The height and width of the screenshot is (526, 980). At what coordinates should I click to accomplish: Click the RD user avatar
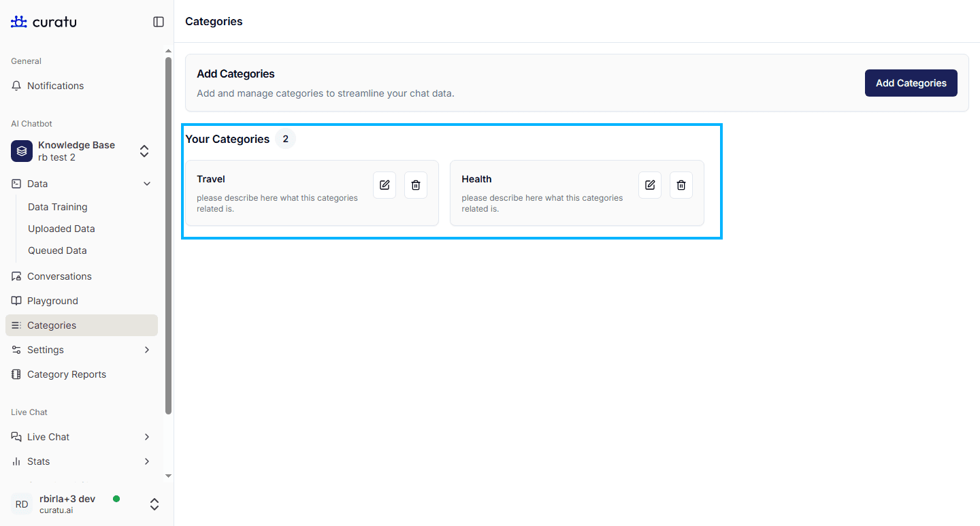point(22,504)
